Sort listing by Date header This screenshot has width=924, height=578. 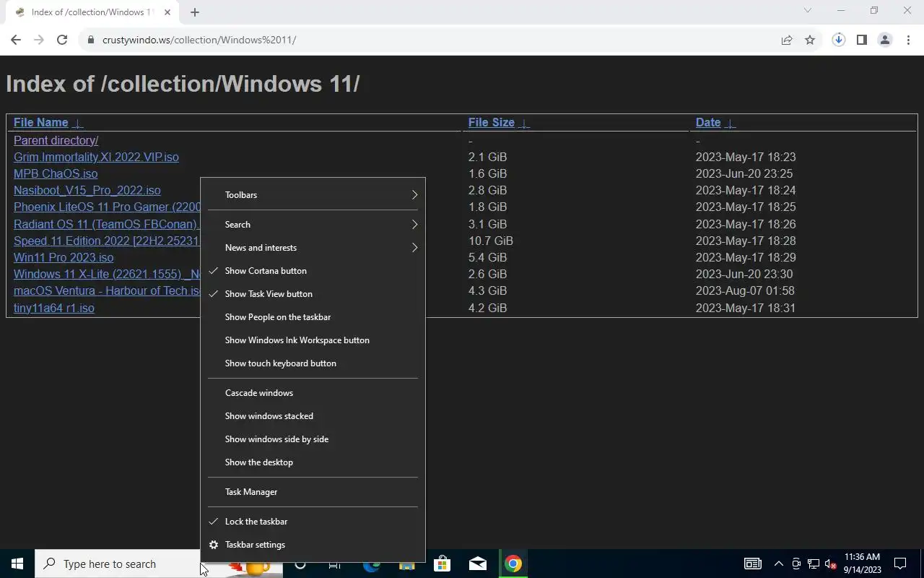(x=708, y=123)
